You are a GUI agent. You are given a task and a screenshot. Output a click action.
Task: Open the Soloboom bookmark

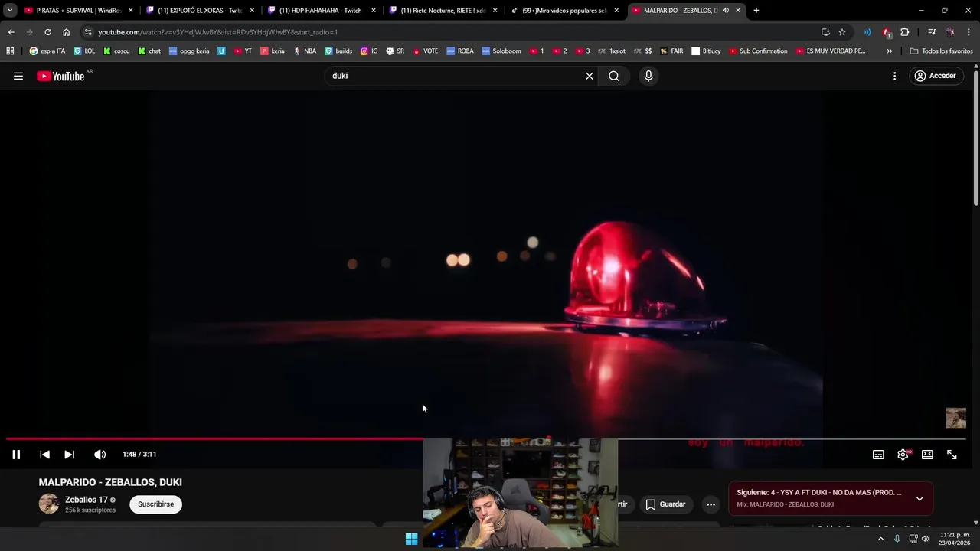pyautogui.click(x=501, y=51)
